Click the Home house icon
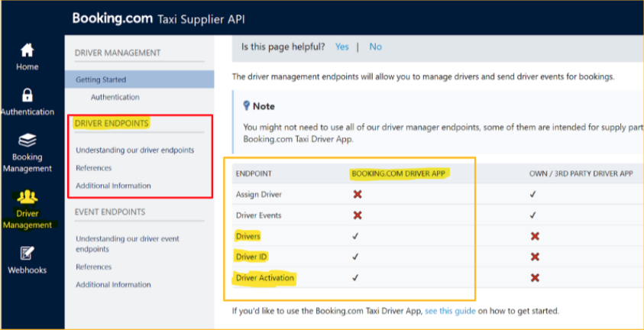 tap(27, 50)
